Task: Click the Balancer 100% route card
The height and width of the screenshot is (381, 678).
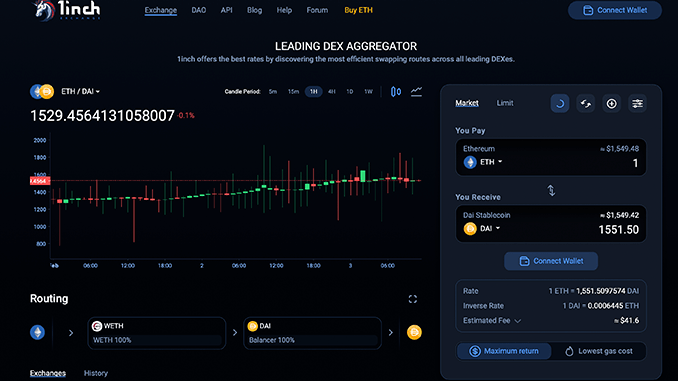Action: pos(312,333)
